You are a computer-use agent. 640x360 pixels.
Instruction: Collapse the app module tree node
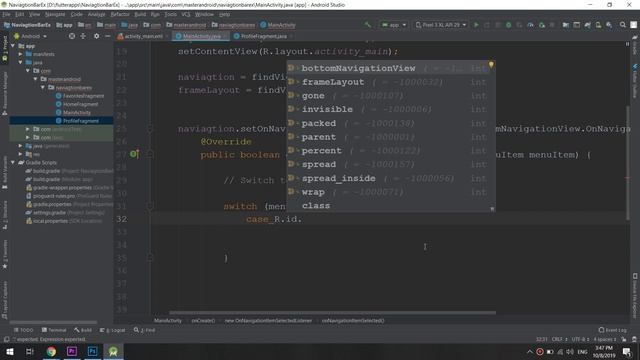(13, 46)
